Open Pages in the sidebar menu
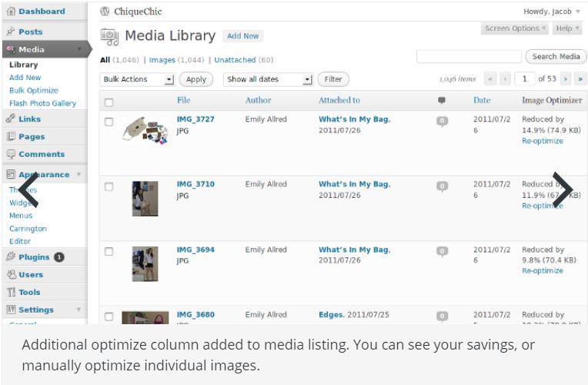Image resolution: width=588 pixels, height=385 pixels. 31,136
